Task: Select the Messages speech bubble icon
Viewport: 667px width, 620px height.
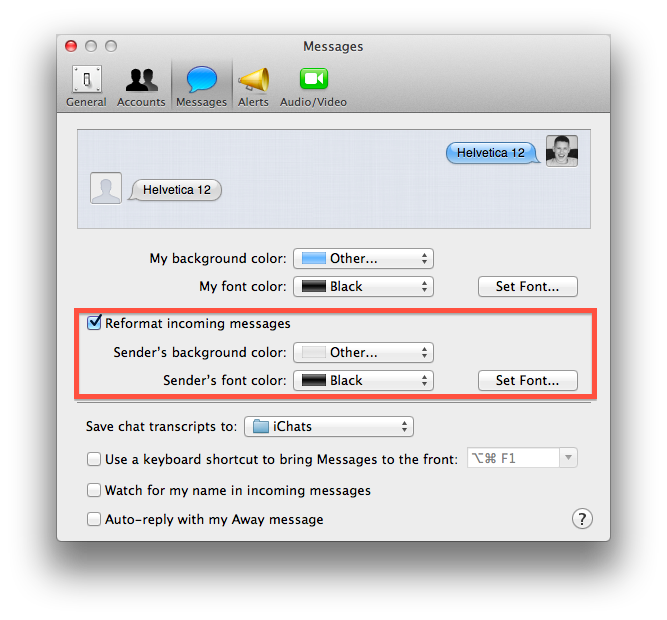Action: 202,79
